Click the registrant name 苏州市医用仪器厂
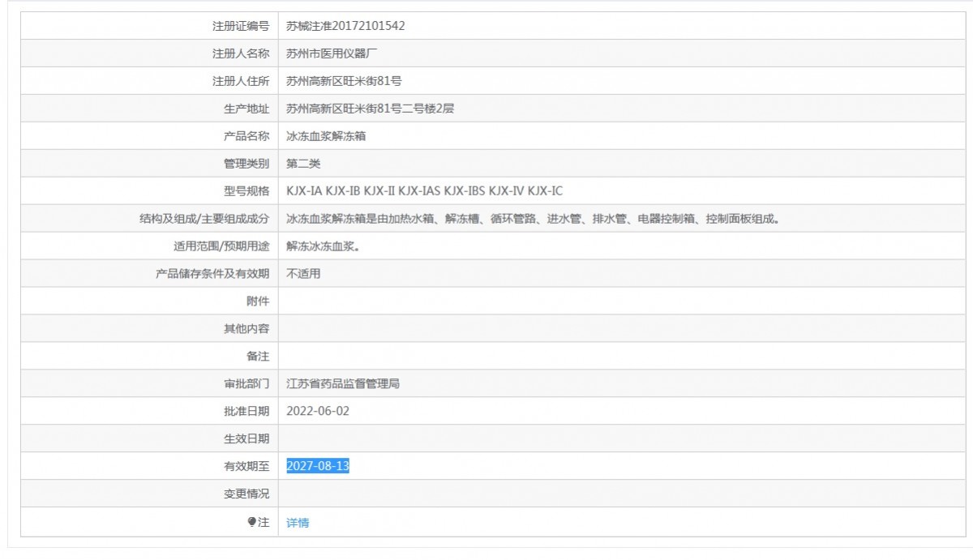This screenshot has height=560, width=973. click(332, 53)
